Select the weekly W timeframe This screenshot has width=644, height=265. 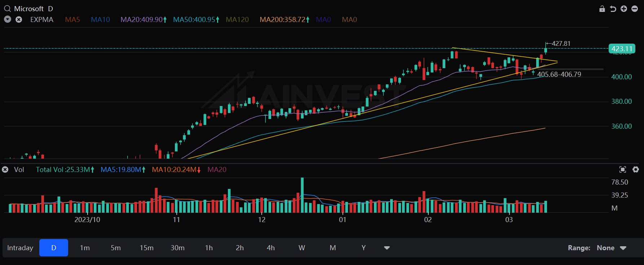(x=302, y=248)
